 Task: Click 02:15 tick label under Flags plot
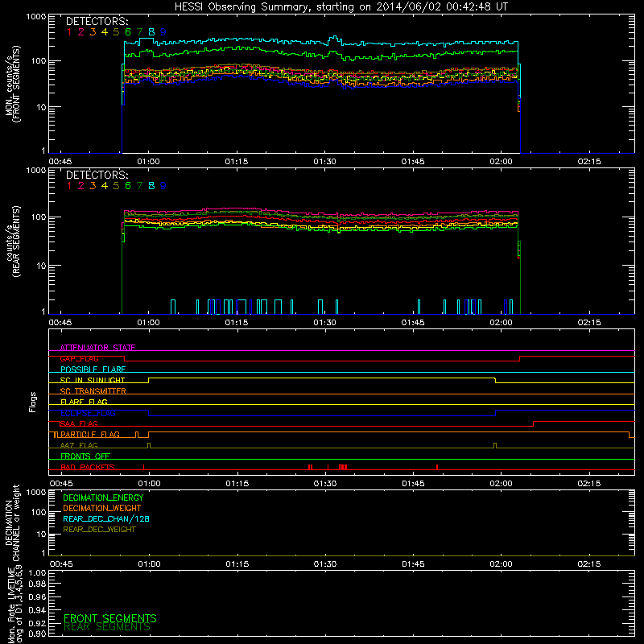pyautogui.click(x=589, y=484)
